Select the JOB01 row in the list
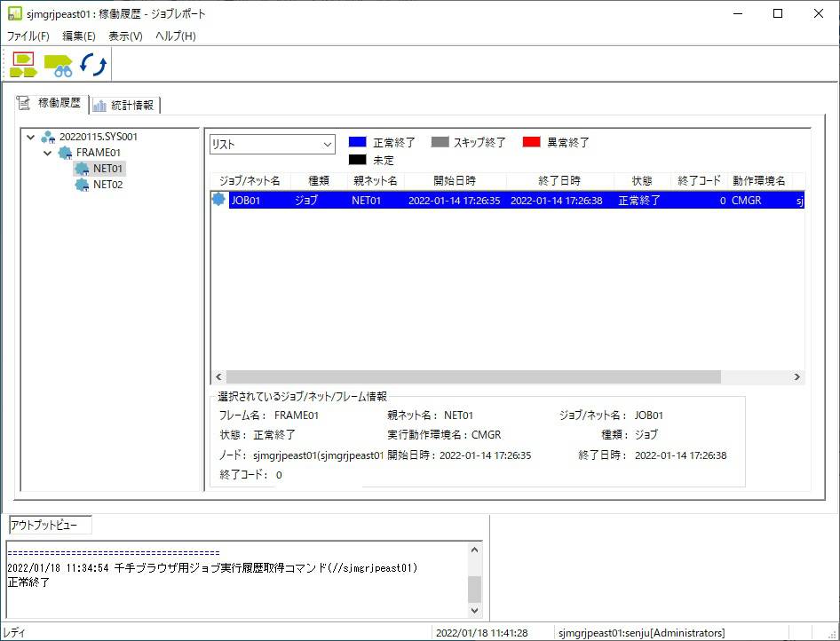Viewport: 840px width, 641px height. [x=508, y=201]
